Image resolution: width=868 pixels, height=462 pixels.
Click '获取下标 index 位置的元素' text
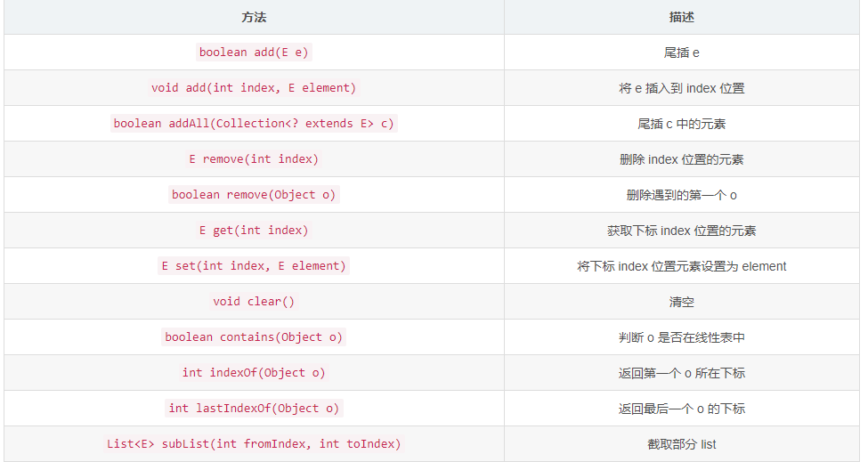click(x=681, y=231)
